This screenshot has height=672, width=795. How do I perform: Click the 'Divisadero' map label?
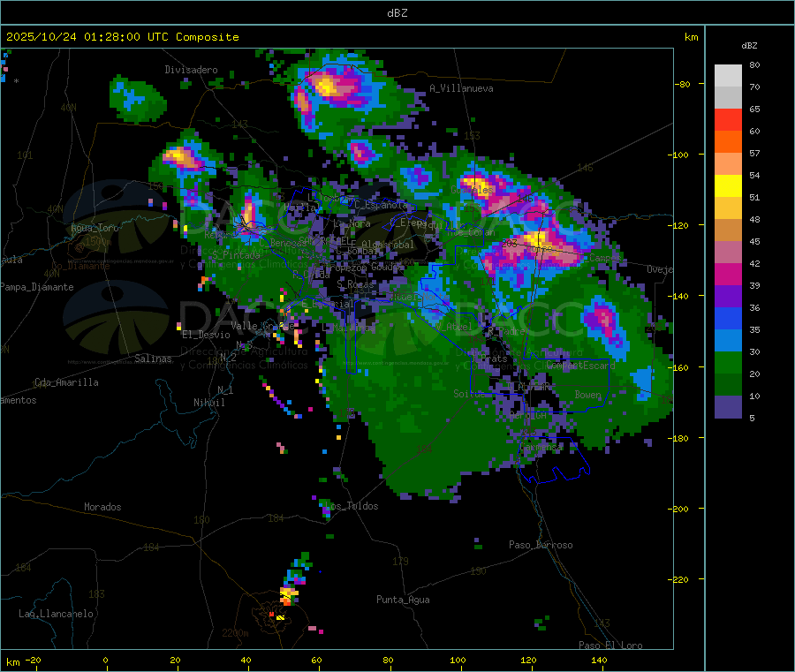tap(191, 70)
